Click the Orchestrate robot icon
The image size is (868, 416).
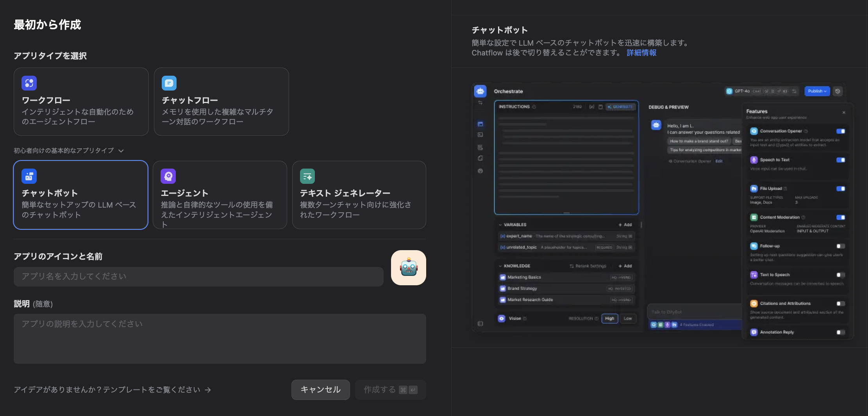coord(480,91)
